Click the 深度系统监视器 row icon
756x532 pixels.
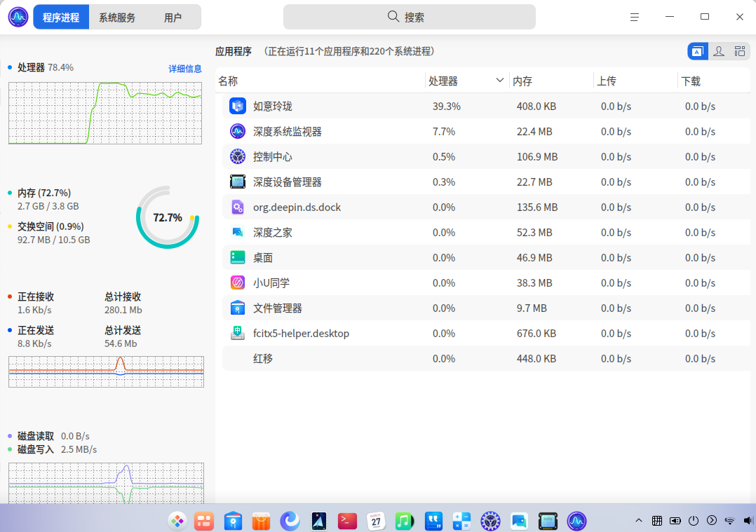click(x=238, y=131)
